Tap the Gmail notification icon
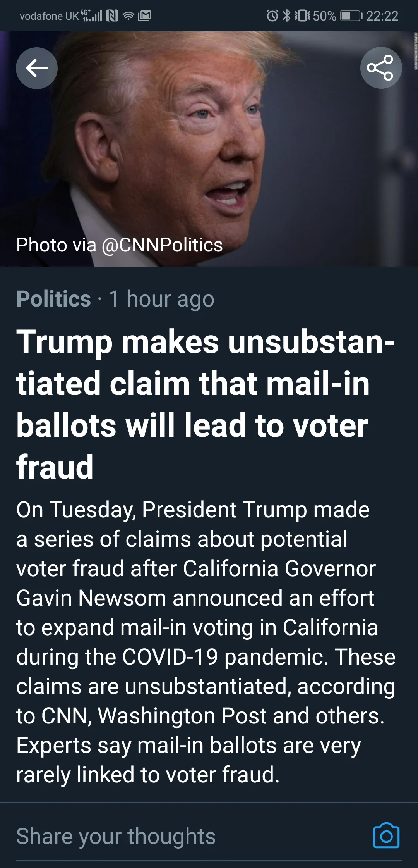 (145, 16)
